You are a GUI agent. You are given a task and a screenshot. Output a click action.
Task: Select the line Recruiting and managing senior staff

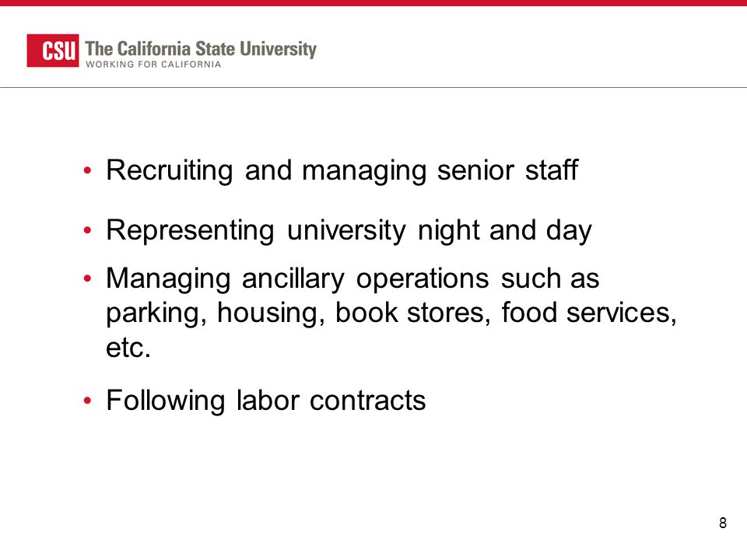(342, 170)
